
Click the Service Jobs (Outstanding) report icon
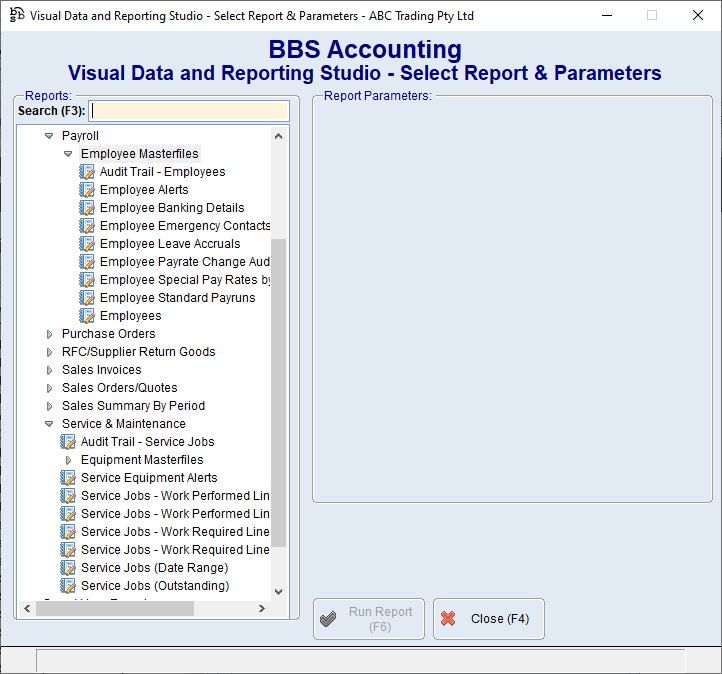point(68,586)
